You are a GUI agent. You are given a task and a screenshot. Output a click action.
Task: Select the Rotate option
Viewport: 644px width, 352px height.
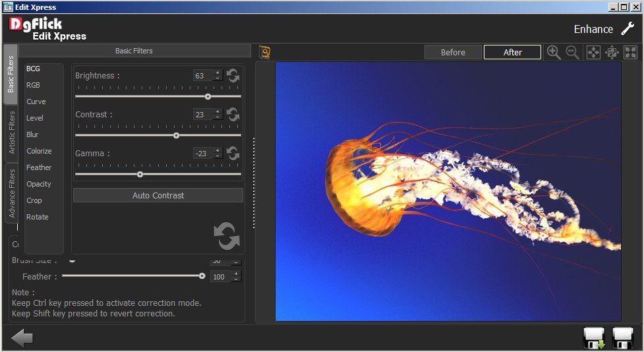click(38, 217)
